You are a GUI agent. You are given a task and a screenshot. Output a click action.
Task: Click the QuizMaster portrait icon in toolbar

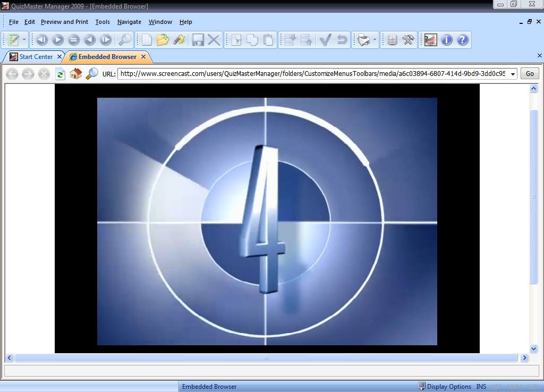point(430,40)
